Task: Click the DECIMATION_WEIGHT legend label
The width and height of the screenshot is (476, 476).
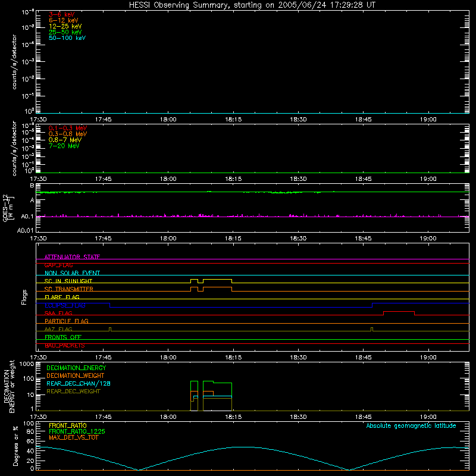Action: click(x=76, y=375)
